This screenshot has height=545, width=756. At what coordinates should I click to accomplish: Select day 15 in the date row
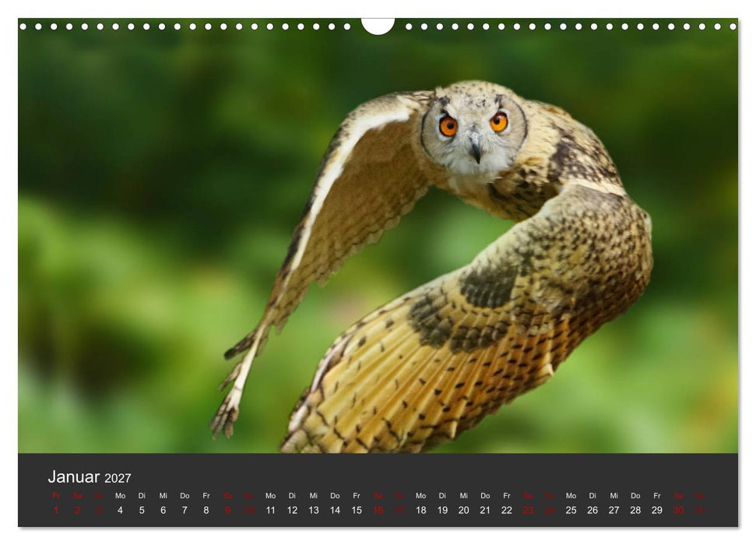click(x=357, y=510)
